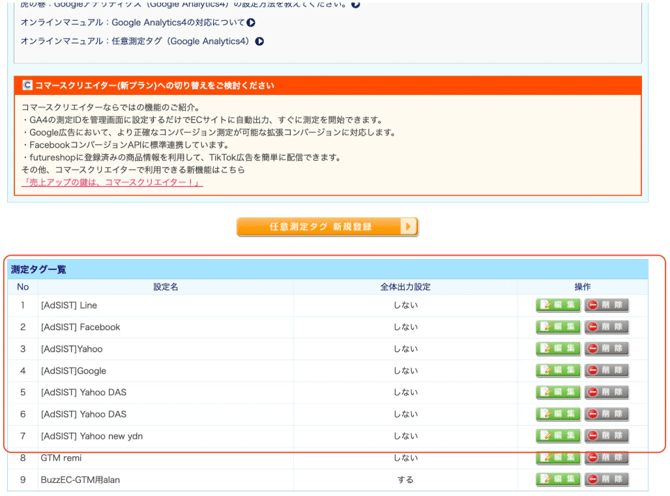Viewport: 670px width, 496px height.
Task: Edit the [AdSIST]Google tag
Action: 558,370
